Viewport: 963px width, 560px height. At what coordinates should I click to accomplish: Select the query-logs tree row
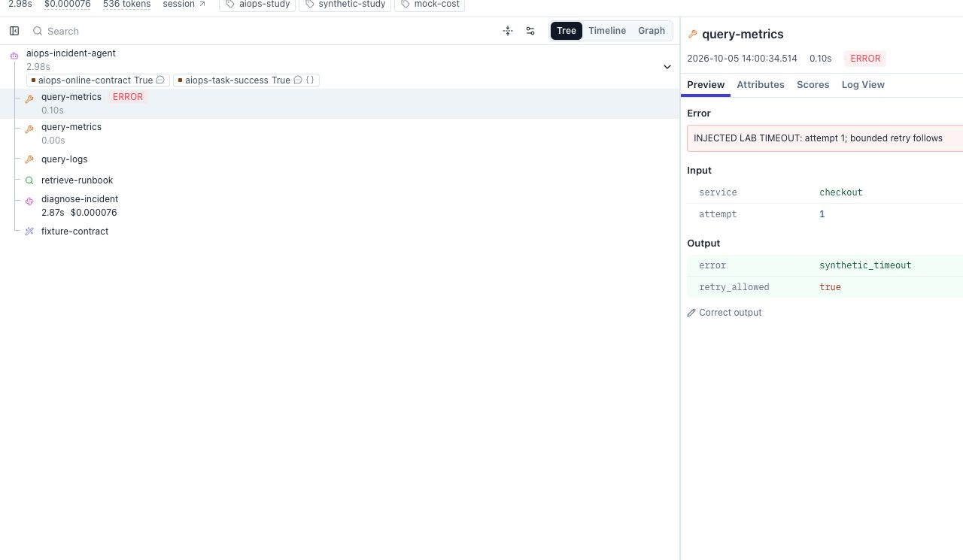[339, 159]
